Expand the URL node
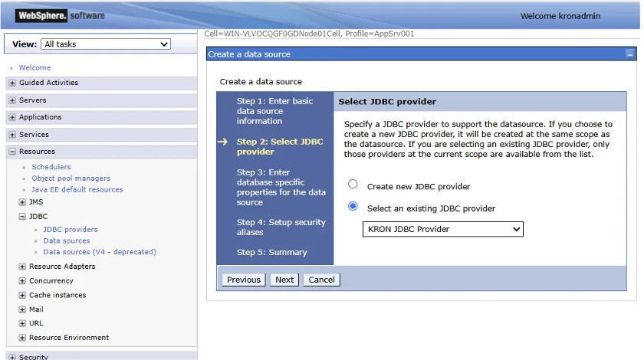 [x=22, y=323]
